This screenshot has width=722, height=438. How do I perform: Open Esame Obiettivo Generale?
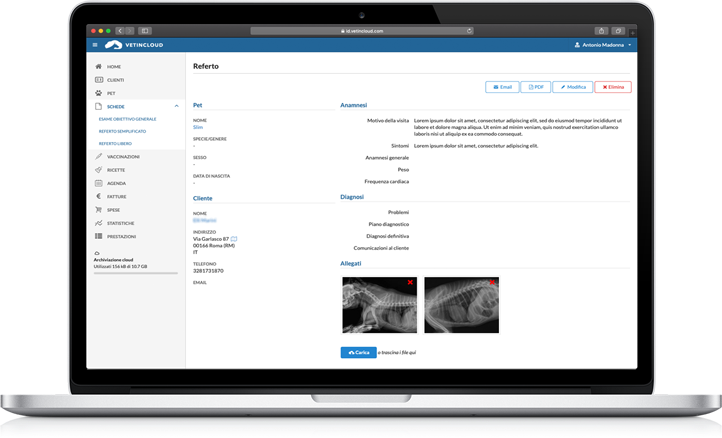(127, 119)
